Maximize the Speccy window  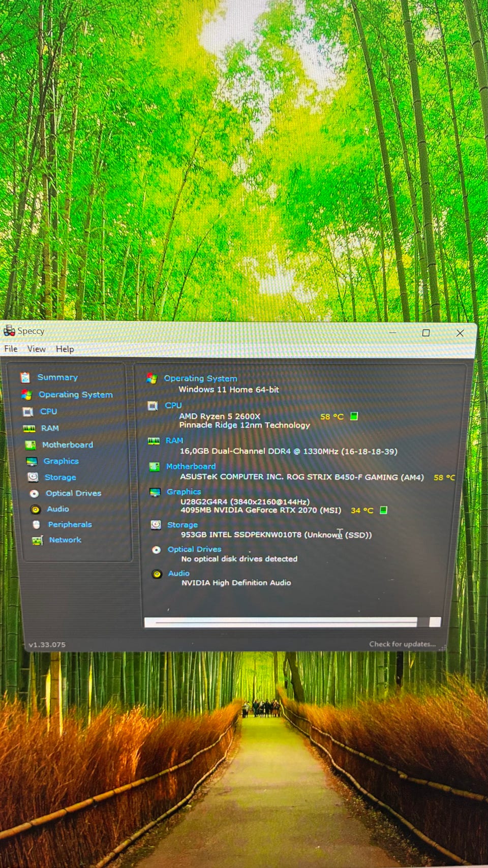point(426,333)
